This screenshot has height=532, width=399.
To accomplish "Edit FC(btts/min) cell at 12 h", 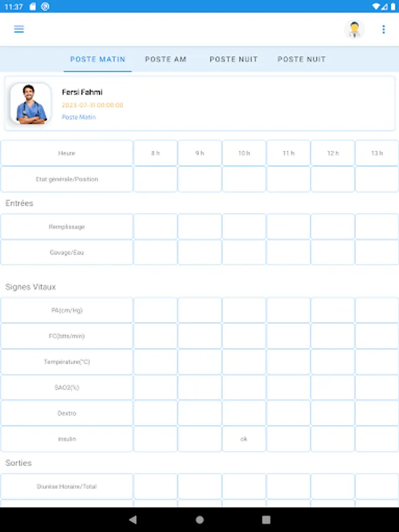I will click(x=333, y=336).
